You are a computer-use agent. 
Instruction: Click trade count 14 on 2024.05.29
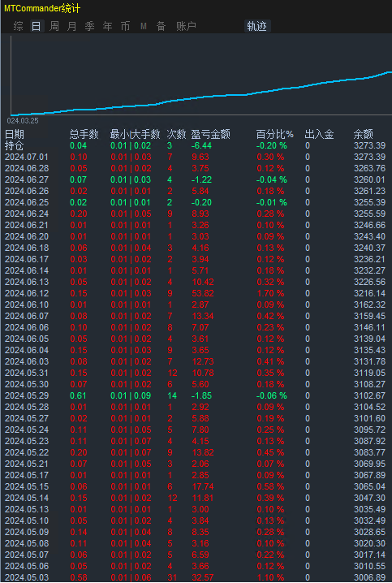point(172,395)
